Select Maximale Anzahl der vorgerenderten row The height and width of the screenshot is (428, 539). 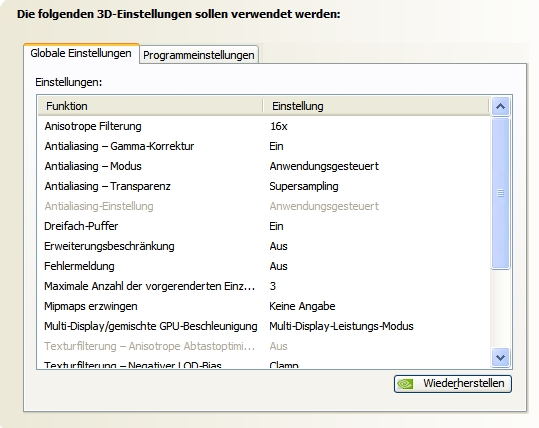264,286
